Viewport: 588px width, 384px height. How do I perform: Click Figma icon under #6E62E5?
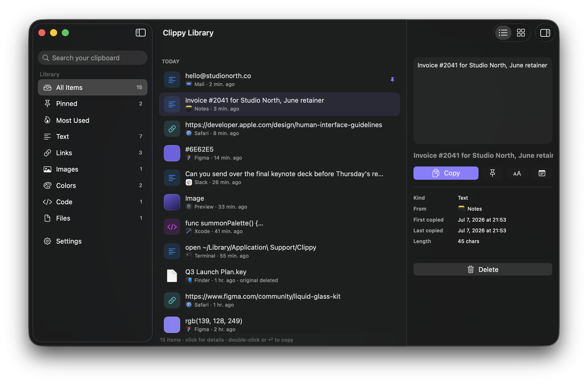(189, 158)
